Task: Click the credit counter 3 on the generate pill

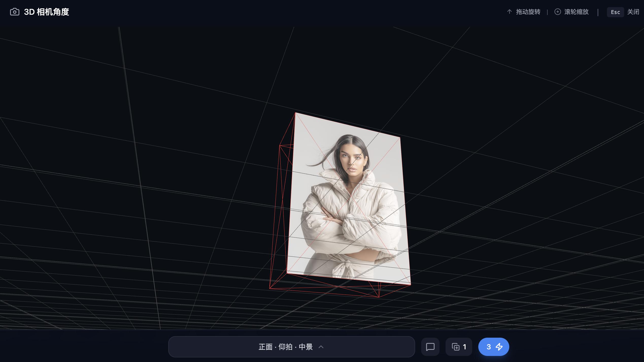Action: (488, 347)
